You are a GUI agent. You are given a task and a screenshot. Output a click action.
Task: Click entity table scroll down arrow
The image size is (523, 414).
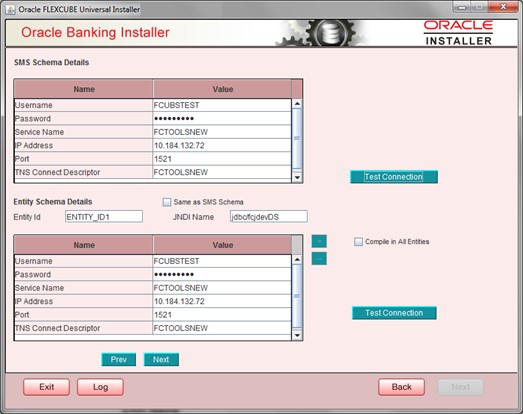point(297,335)
